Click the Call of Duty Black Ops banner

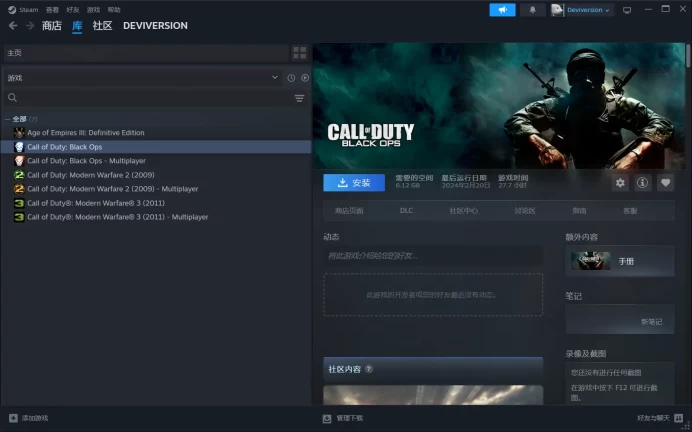(499, 106)
